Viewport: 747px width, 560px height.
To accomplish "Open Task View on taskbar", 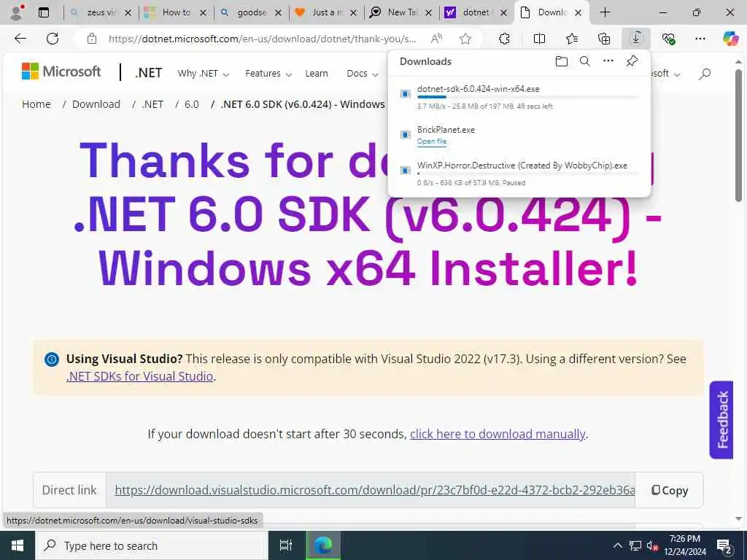I will click(x=285, y=545).
